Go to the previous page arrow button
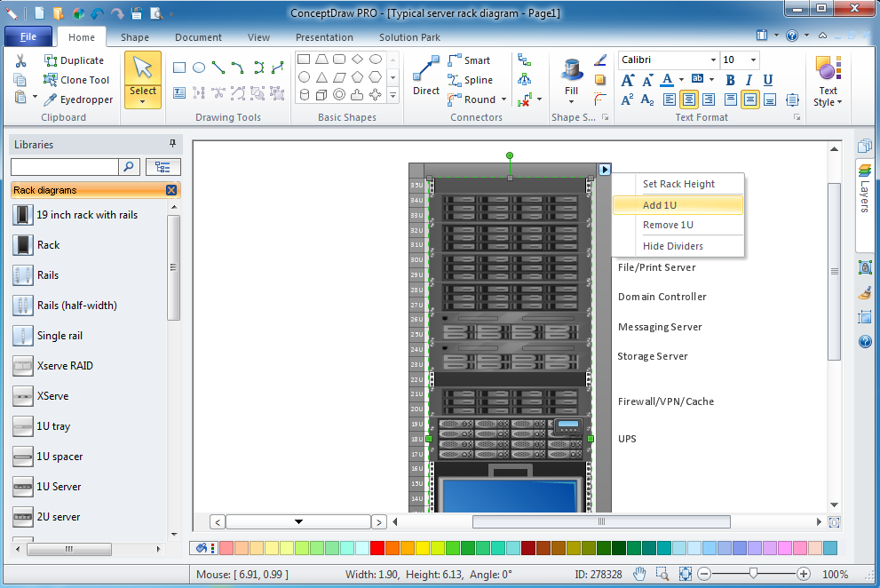This screenshot has height=588, width=880. pyautogui.click(x=218, y=522)
